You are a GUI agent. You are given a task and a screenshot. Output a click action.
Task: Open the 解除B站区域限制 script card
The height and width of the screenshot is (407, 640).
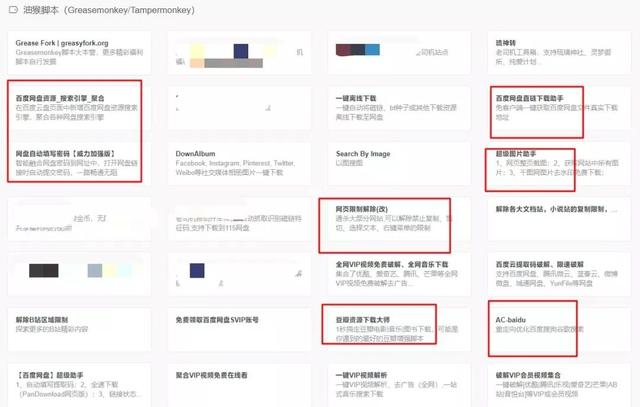(79, 329)
